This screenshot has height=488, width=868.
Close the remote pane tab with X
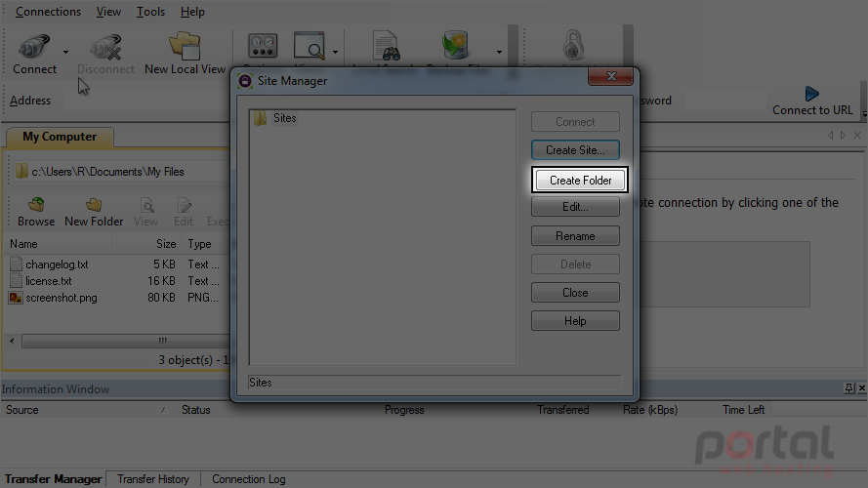click(x=857, y=136)
